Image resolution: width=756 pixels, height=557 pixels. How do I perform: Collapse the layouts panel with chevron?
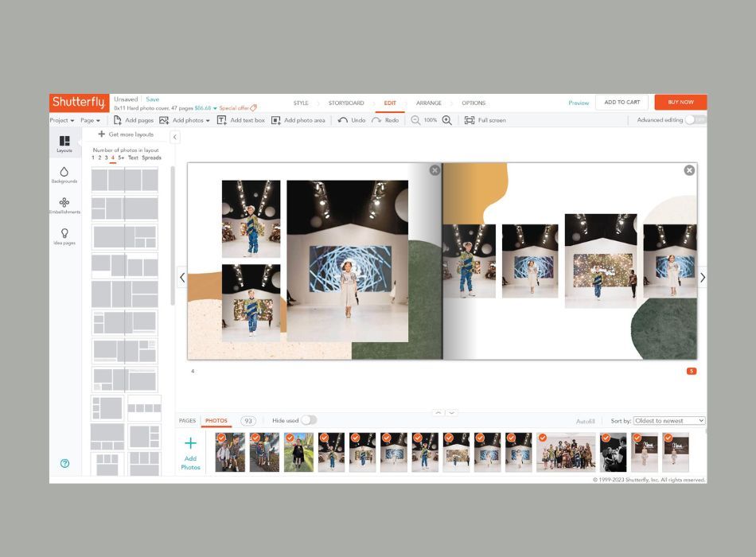coord(175,137)
